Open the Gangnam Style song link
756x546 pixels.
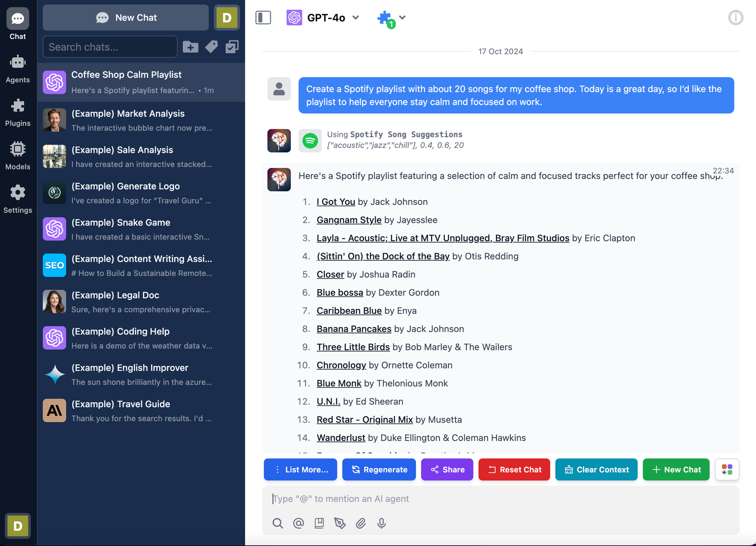[x=349, y=220]
